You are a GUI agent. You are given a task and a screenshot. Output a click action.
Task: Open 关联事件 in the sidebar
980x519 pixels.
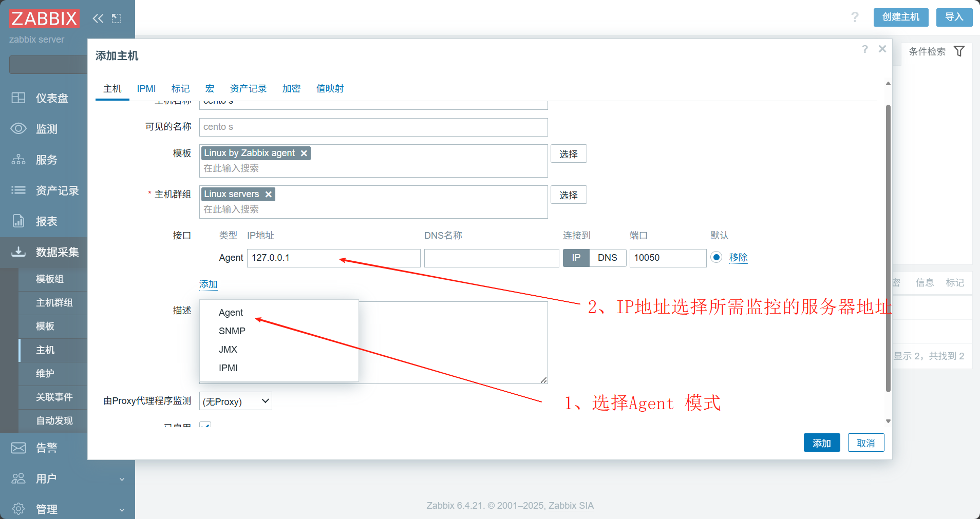coord(54,397)
